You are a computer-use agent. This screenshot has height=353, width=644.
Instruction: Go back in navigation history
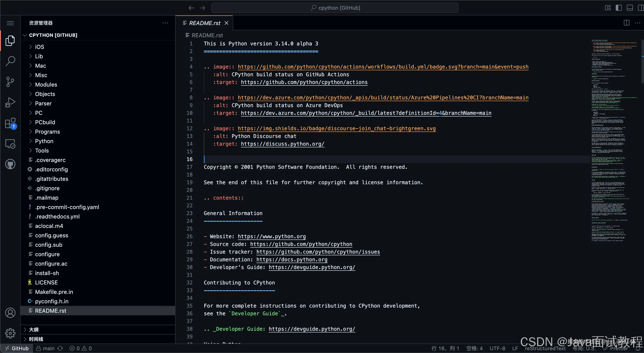coord(191,8)
